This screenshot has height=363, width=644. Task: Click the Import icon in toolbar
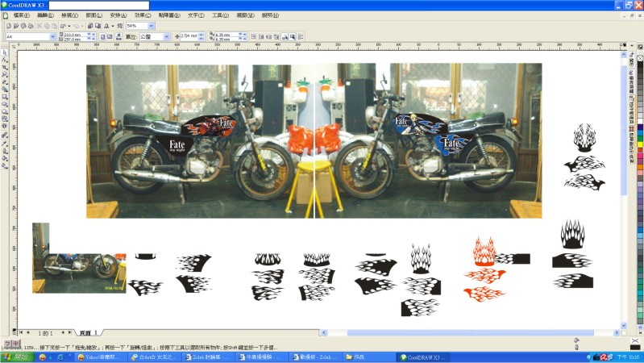[x=90, y=26]
